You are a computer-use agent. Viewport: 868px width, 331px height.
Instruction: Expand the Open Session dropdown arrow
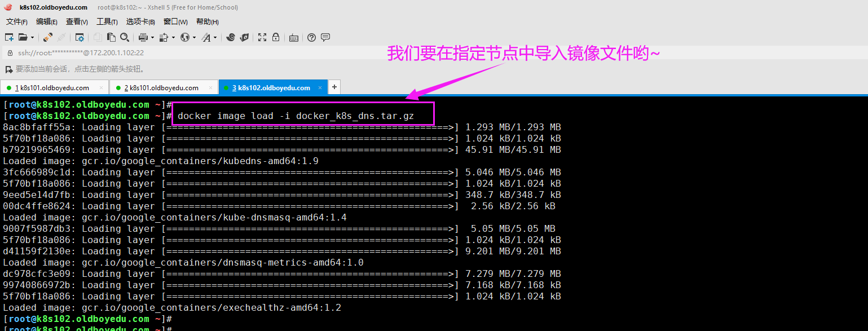32,38
